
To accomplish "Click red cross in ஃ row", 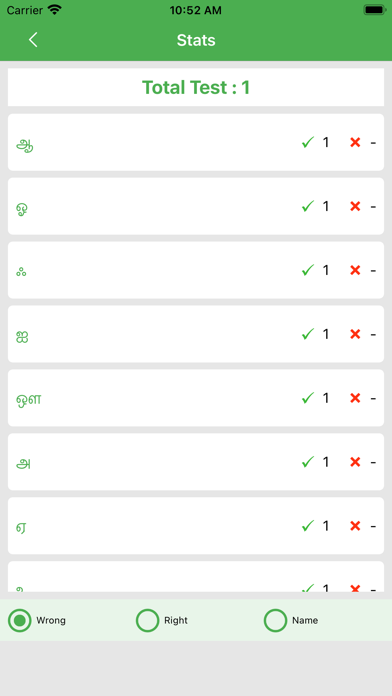I will click(x=355, y=270).
